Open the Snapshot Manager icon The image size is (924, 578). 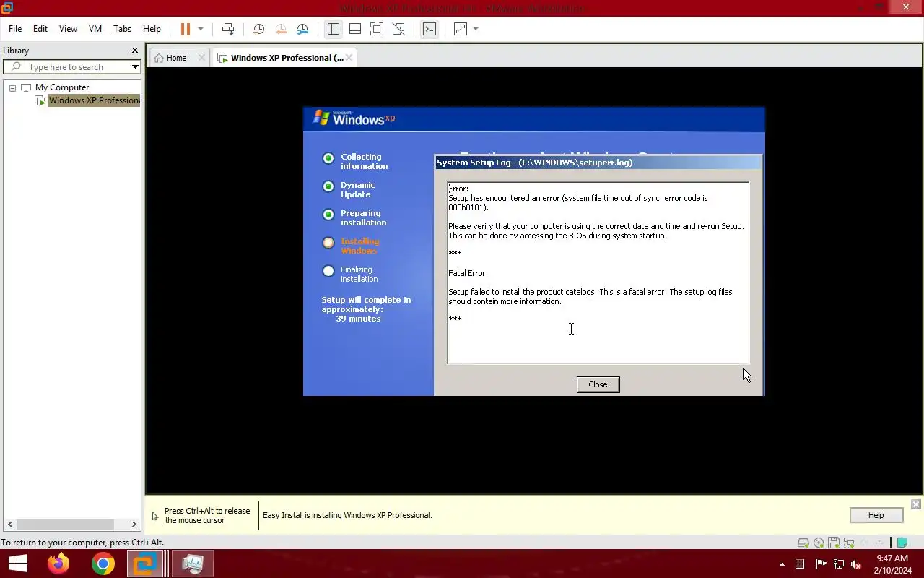(302, 29)
